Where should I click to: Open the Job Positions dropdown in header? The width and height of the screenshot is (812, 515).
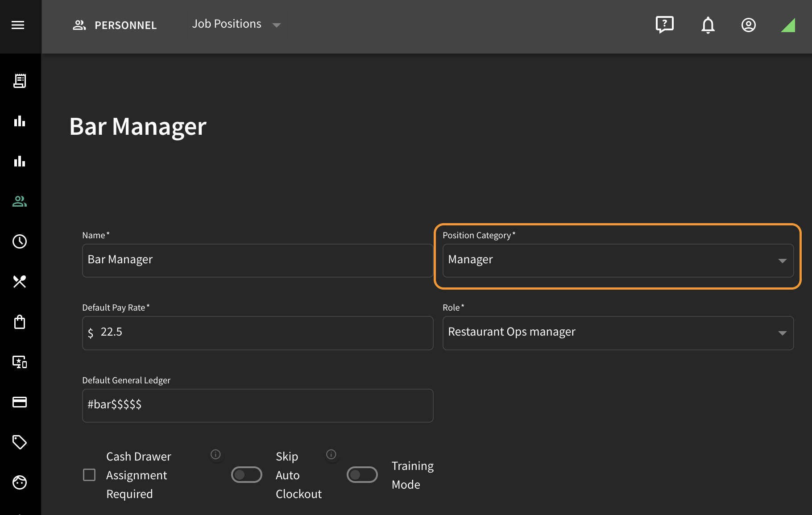click(237, 25)
